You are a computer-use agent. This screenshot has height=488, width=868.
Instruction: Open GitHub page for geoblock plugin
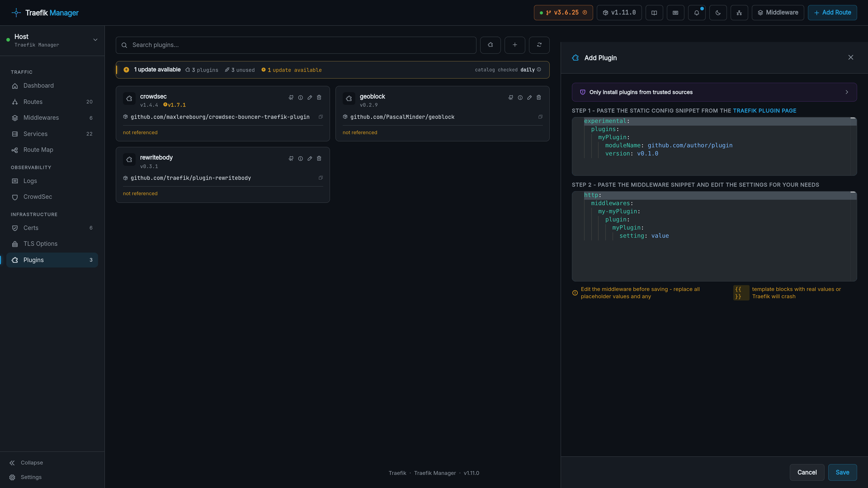511,98
